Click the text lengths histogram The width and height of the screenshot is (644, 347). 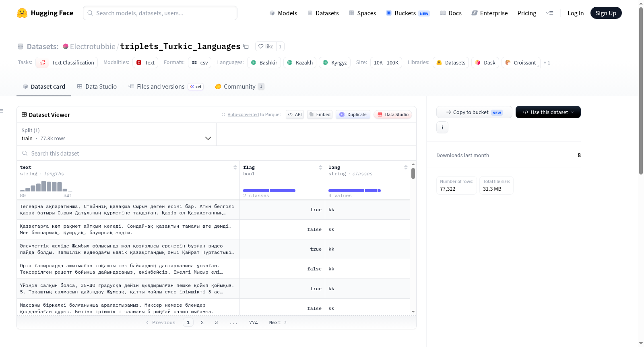pos(46,186)
